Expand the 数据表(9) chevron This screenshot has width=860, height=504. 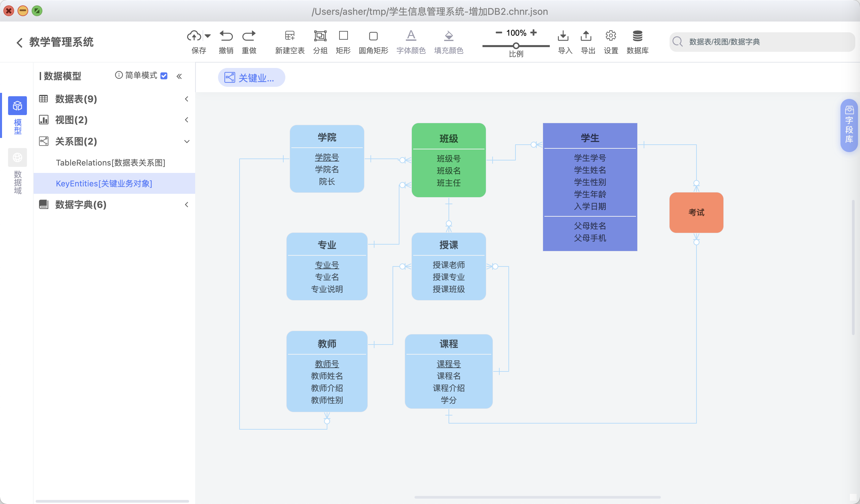coord(186,99)
